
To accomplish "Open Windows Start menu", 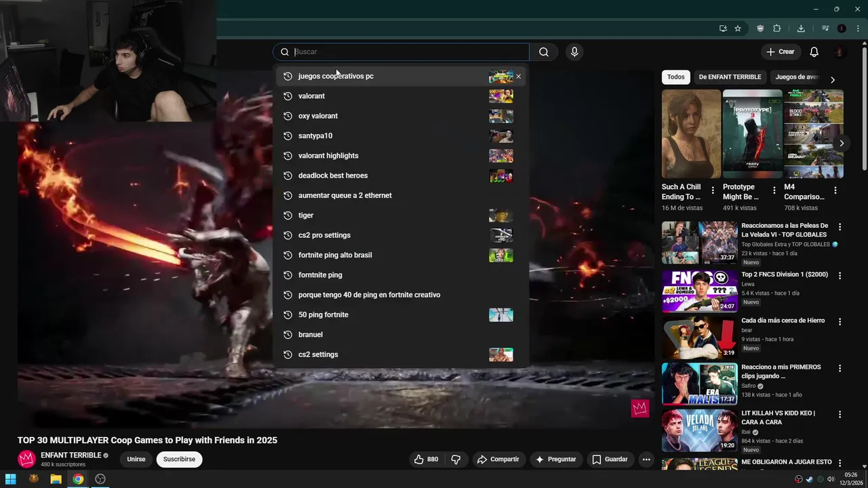I will 11,479.
